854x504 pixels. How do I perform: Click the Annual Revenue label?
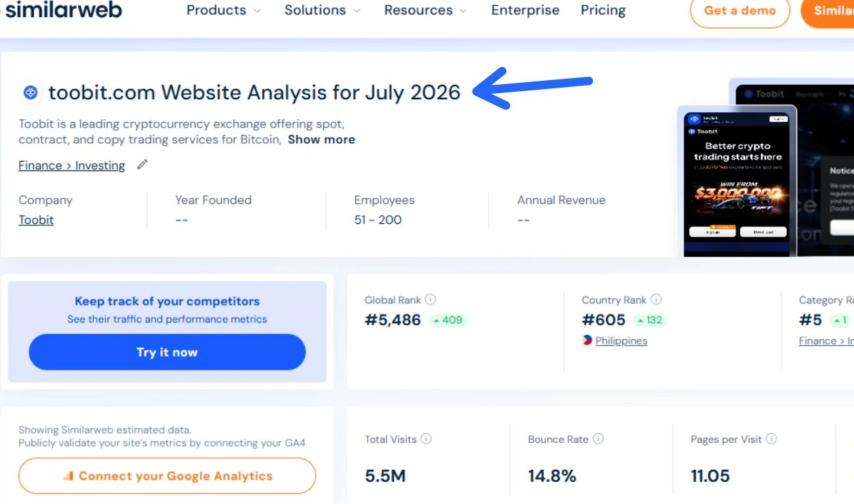point(562,200)
